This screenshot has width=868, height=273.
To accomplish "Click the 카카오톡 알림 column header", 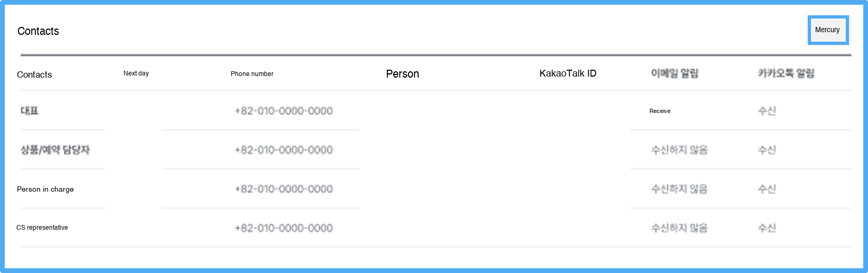I will pos(786,73).
